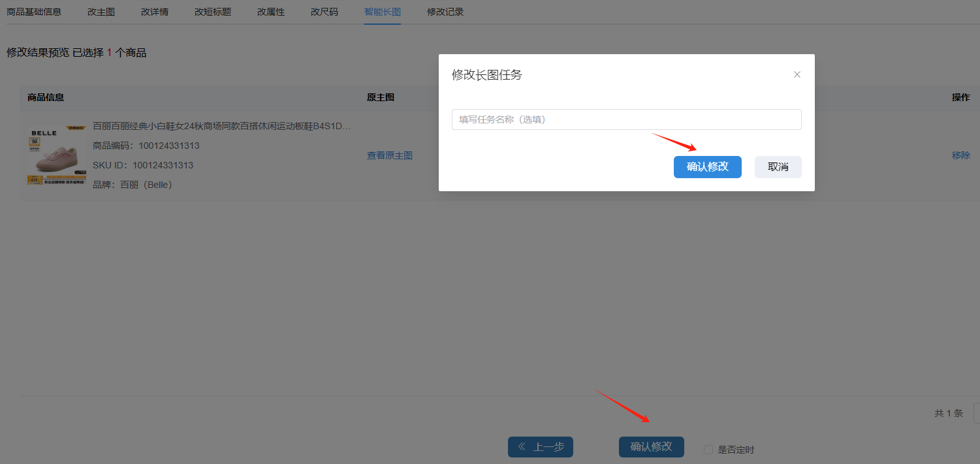Click the Belle shoe product thumbnail
The height and width of the screenshot is (464, 980).
(57, 155)
